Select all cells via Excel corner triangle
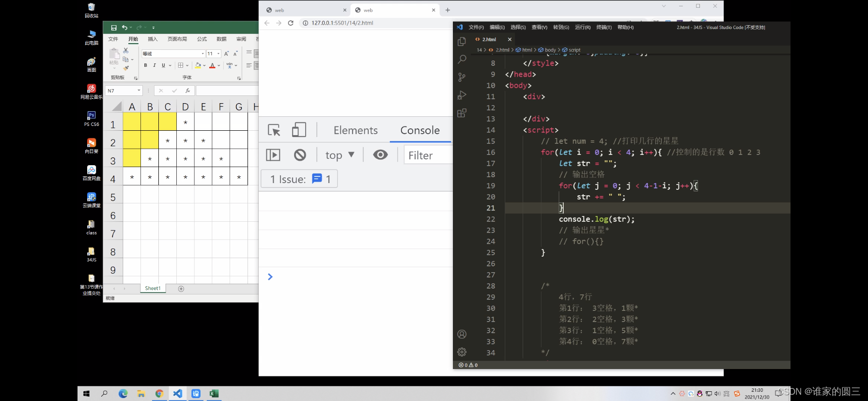 [117, 107]
